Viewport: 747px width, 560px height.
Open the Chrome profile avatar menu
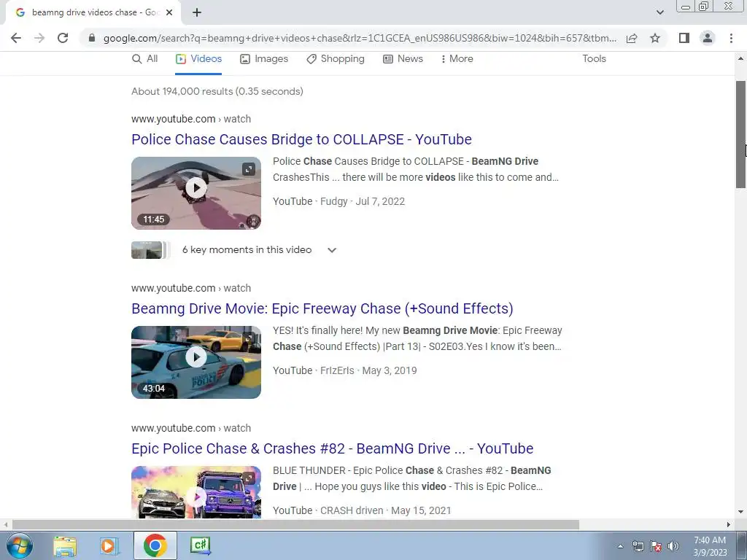[x=708, y=38]
